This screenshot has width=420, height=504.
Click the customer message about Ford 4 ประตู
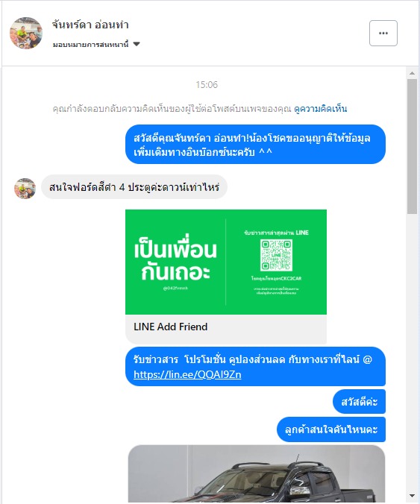coord(134,187)
